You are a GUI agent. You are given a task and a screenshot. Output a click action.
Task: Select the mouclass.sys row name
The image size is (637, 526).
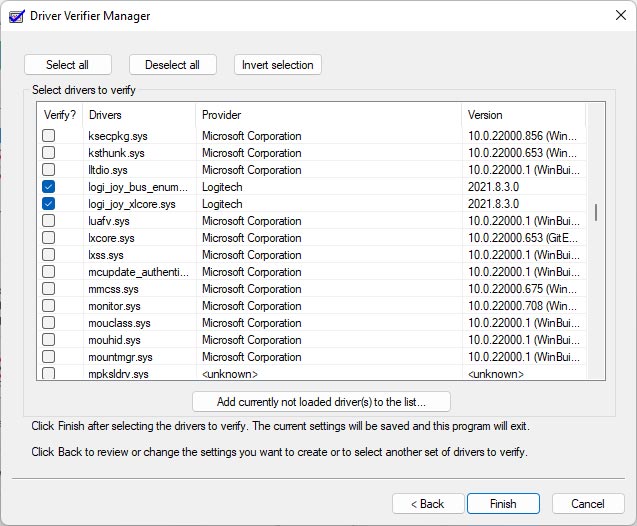(x=119, y=323)
